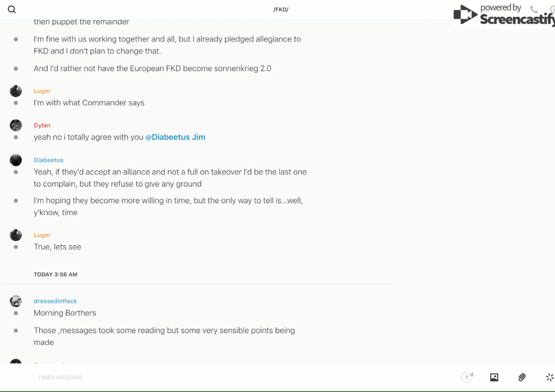555x392 pixels.
Task: Open Luger's avatar above 'I'm with what Commander says'
Action: 16,91
